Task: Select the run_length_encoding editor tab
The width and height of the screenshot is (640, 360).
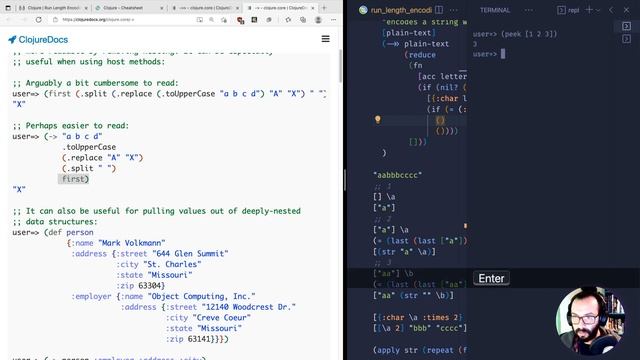Action: click(x=396, y=10)
